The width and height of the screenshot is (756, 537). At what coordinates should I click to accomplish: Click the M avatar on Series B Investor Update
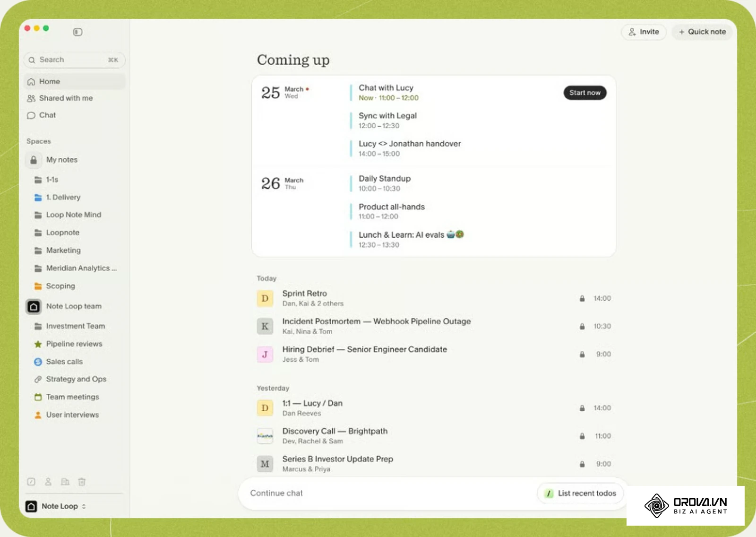tap(265, 464)
